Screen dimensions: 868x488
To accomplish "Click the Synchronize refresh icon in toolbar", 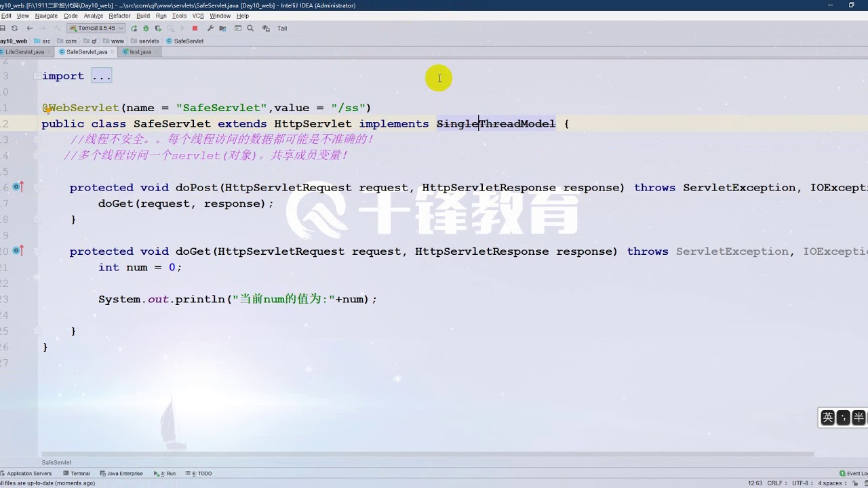I will tap(14, 28).
